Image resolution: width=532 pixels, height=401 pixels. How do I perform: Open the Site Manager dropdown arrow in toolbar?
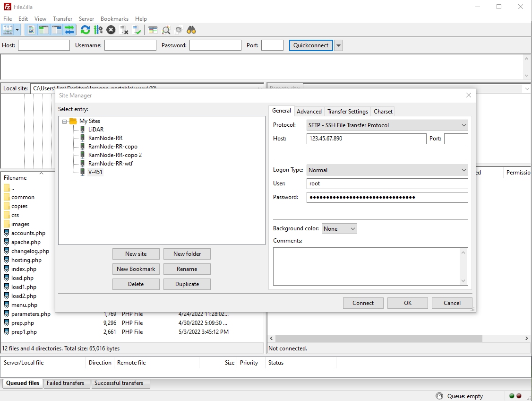17,30
